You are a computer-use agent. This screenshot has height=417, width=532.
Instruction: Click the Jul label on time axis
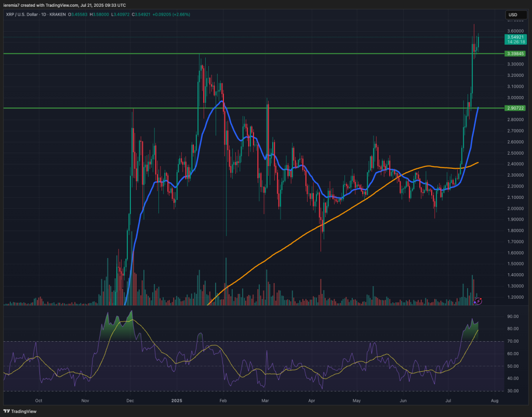pyautogui.click(x=448, y=400)
